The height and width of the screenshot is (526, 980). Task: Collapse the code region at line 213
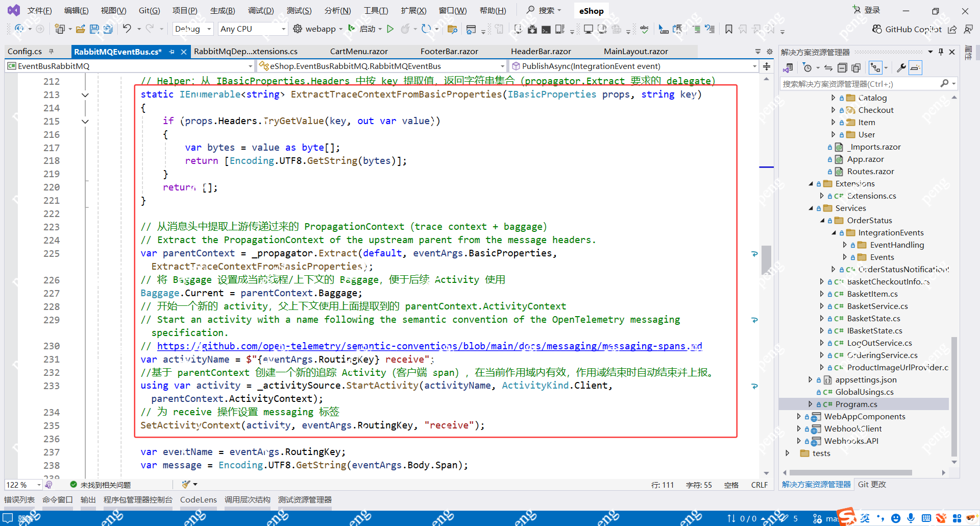[85, 94]
